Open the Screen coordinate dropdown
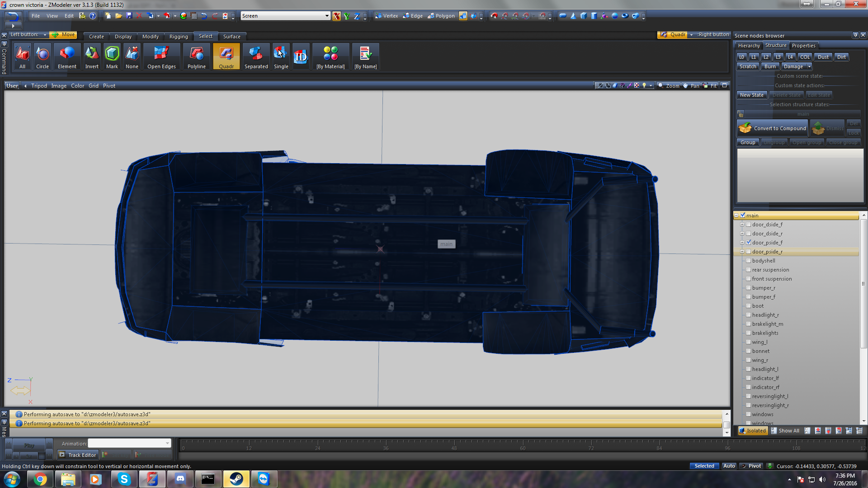The width and height of the screenshot is (868, 488). [327, 16]
